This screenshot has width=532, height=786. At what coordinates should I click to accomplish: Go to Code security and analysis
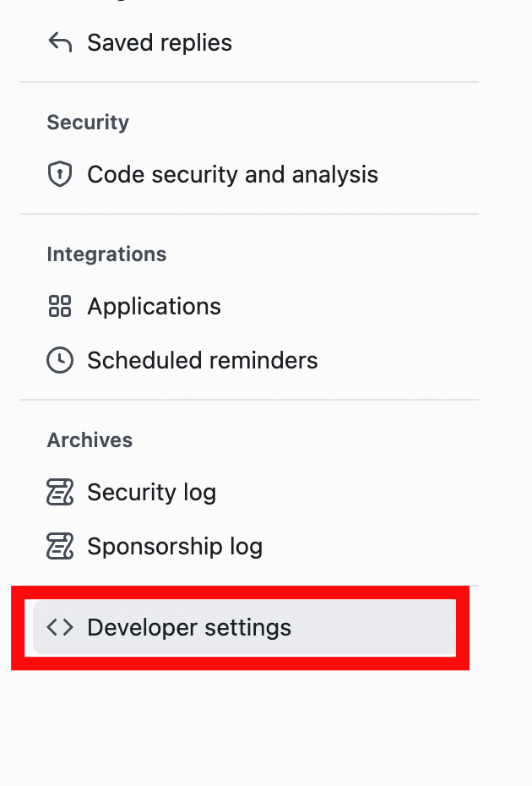[232, 175]
